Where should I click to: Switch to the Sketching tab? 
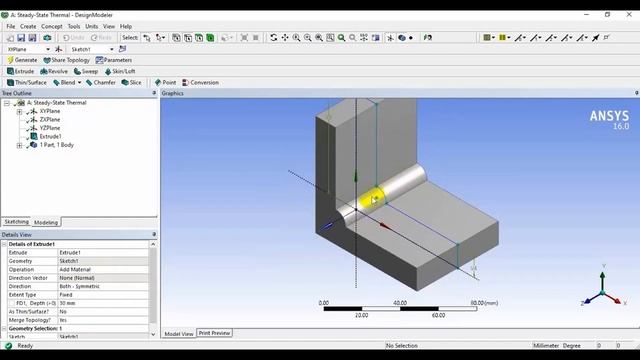[16, 222]
